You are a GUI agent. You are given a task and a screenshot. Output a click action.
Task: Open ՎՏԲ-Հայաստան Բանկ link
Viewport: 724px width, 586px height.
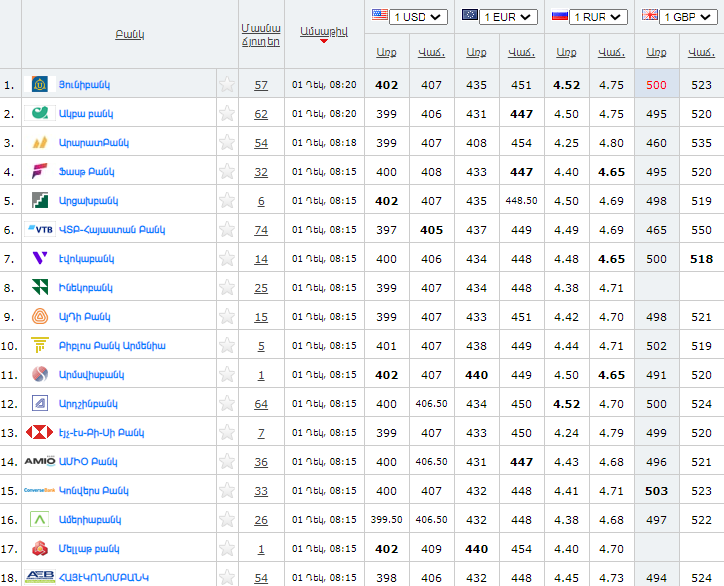pos(112,229)
